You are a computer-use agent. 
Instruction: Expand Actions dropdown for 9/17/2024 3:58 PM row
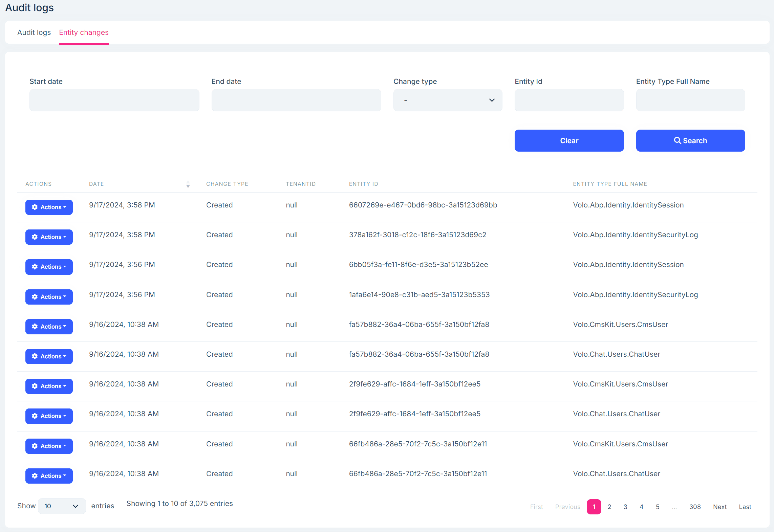[49, 207]
